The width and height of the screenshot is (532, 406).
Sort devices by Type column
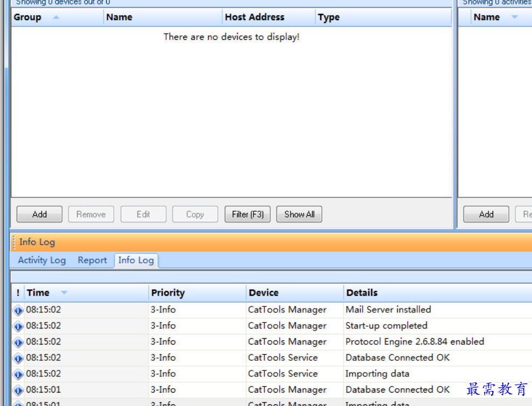click(383, 17)
